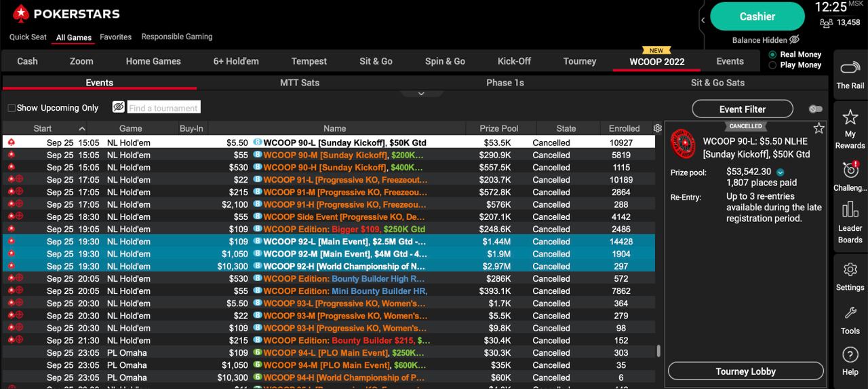The height and width of the screenshot is (389, 868).
Task: Select Real Money mode
Action: 772,54
